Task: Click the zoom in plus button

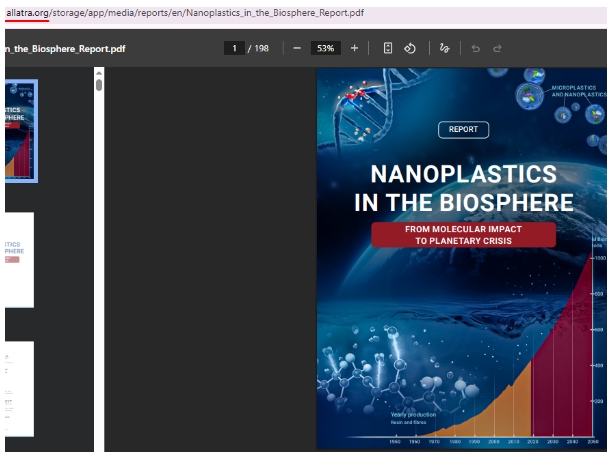Action: click(x=354, y=48)
